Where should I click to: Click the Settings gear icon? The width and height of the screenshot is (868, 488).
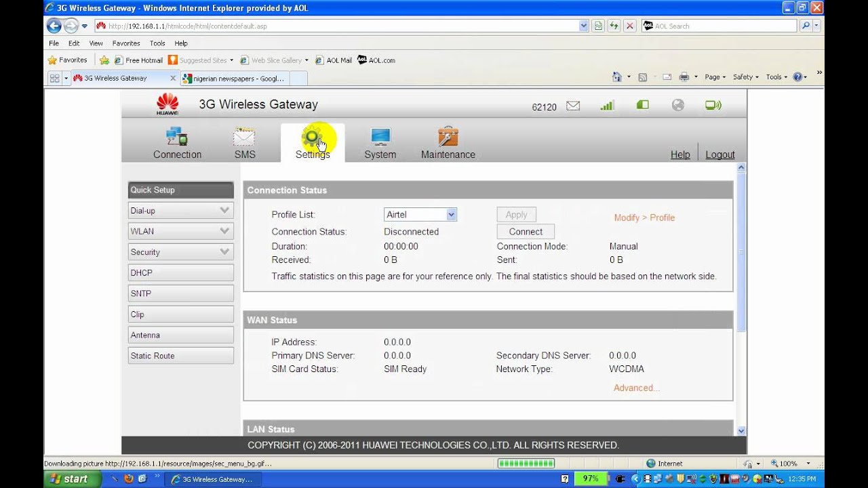click(x=313, y=136)
